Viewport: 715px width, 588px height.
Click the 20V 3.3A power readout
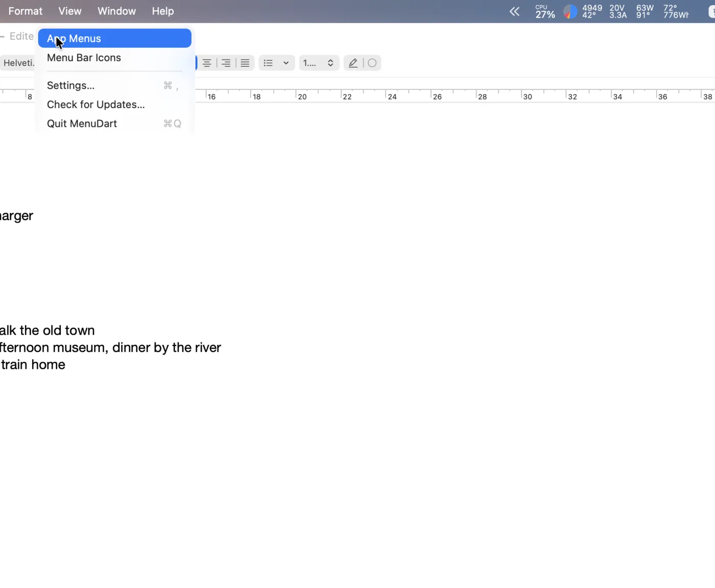click(618, 11)
